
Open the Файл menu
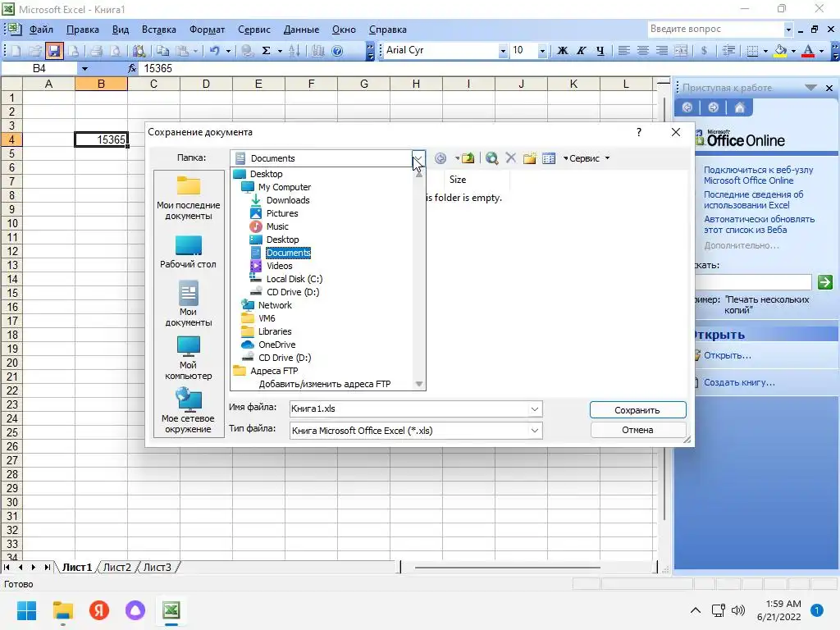(41, 30)
